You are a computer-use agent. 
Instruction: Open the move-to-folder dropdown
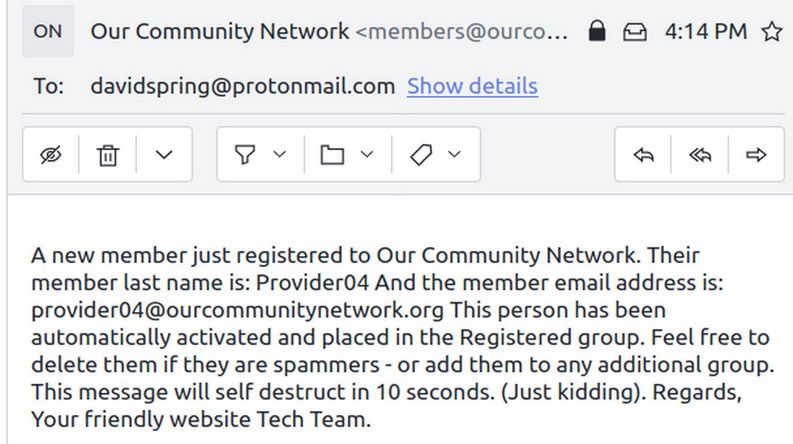(346, 154)
